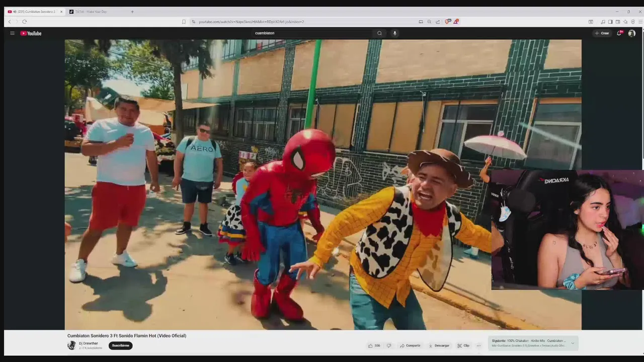Open zoom control in address bar

point(429,22)
